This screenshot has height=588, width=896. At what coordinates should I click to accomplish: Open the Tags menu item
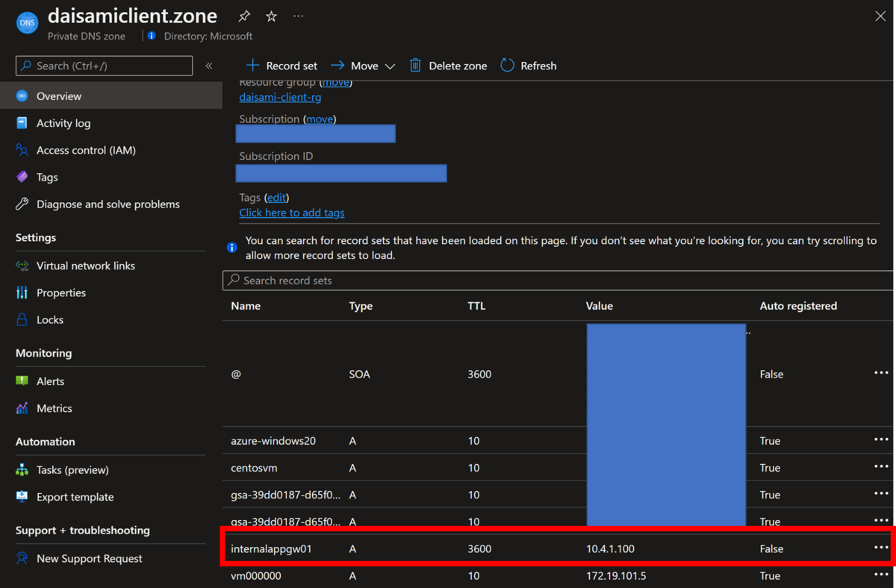(x=47, y=177)
